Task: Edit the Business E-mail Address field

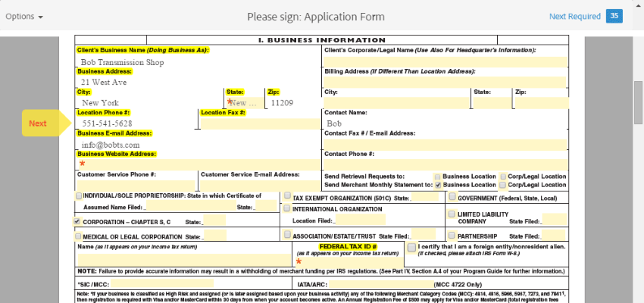Action: pyautogui.click(x=199, y=145)
